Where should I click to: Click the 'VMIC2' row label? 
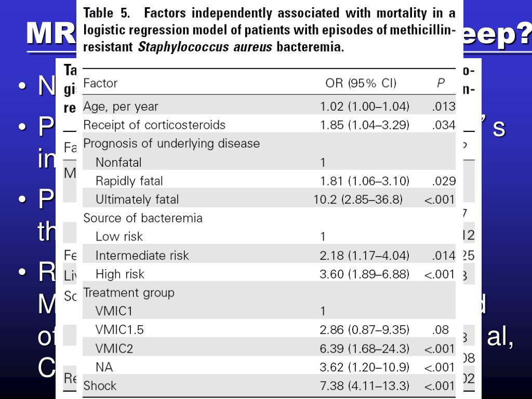pyautogui.click(x=114, y=349)
